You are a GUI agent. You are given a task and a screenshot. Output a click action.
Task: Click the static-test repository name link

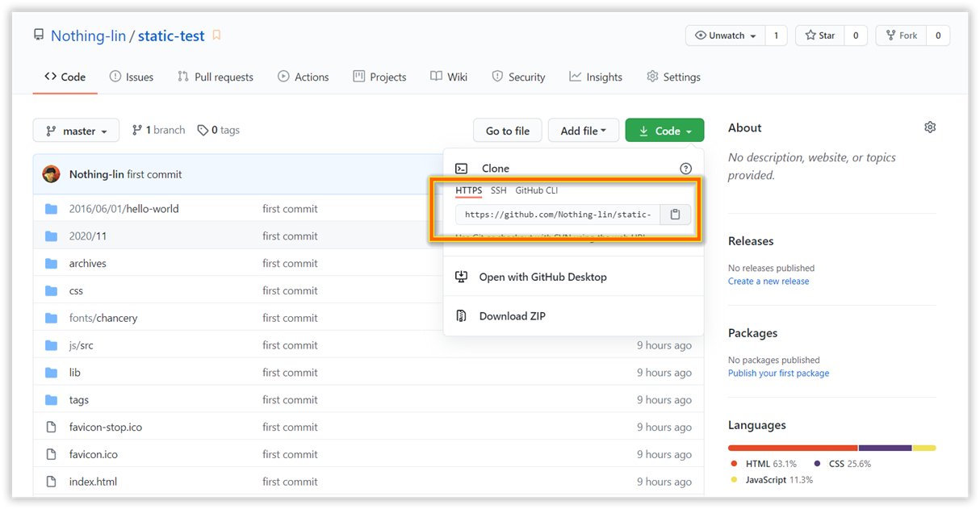(x=172, y=35)
